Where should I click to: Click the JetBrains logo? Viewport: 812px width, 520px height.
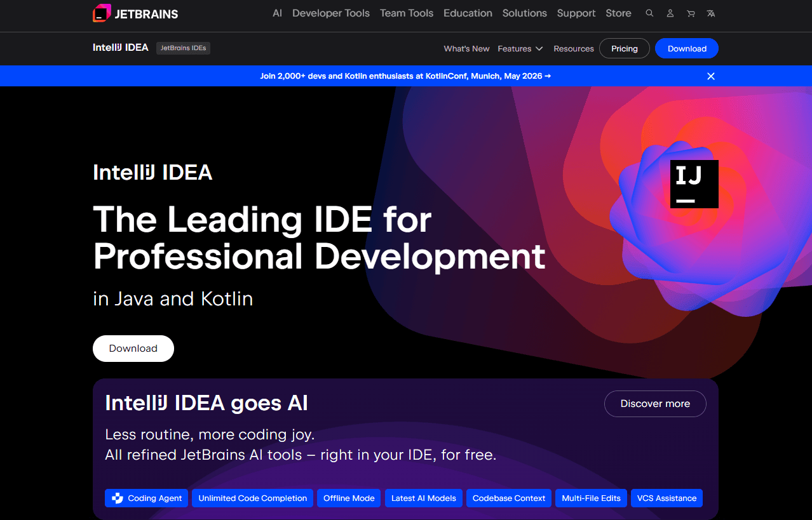point(135,13)
